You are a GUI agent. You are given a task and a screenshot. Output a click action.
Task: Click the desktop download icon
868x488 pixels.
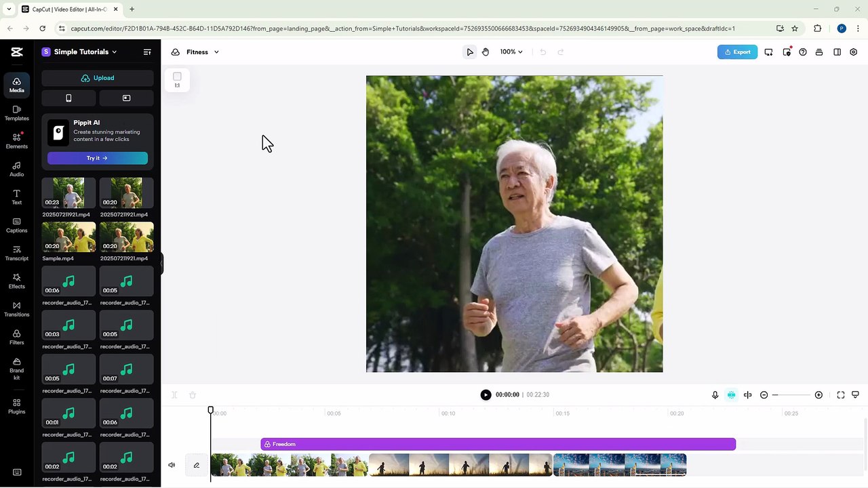pos(768,52)
